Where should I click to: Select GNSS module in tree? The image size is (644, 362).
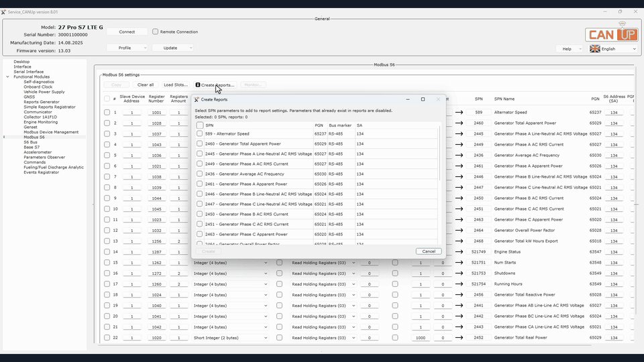click(29, 97)
